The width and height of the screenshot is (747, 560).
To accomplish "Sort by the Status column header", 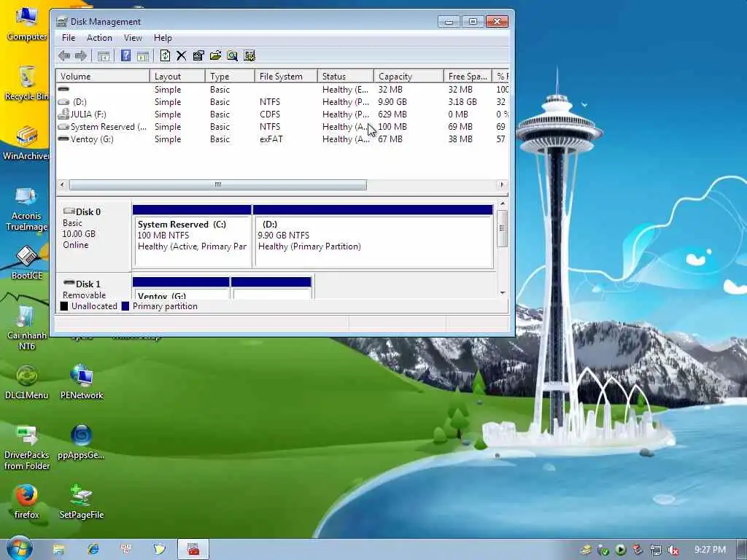I will click(x=345, y=76).
